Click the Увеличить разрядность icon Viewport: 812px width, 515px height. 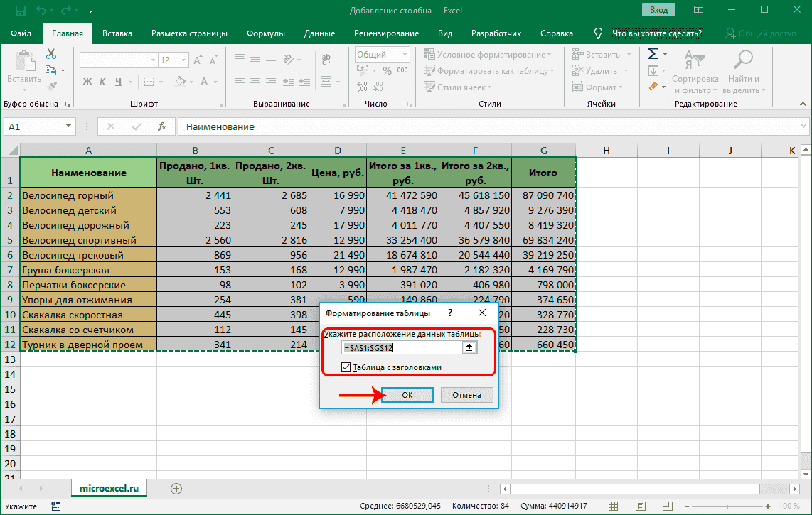pos(363,86)
